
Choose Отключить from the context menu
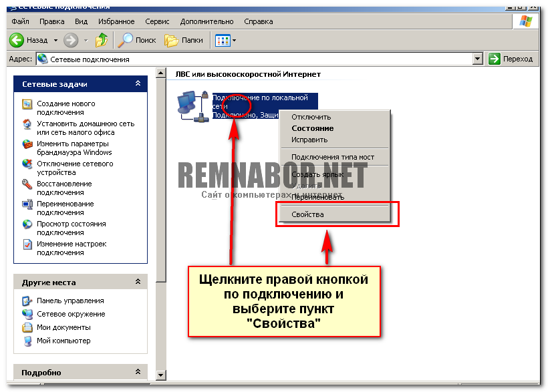click(x=311, y=117)
